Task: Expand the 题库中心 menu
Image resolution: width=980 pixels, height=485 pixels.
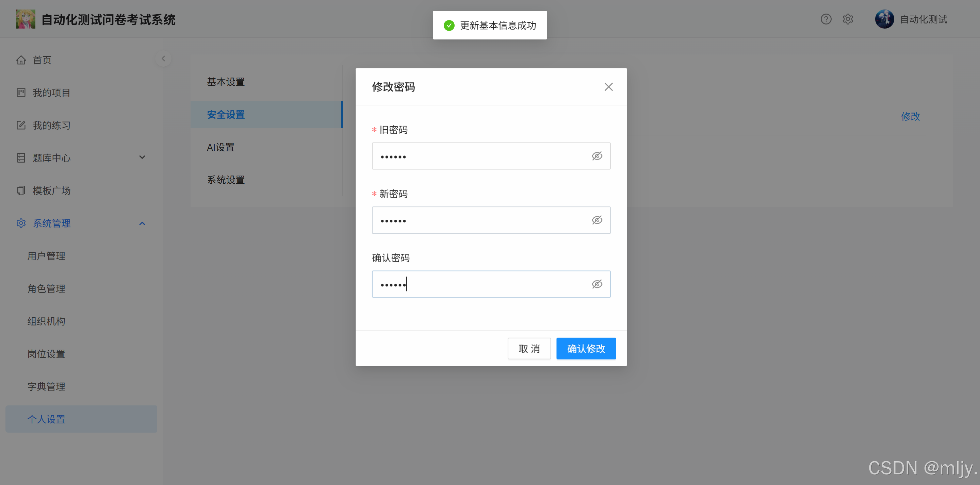Action: click(142, 157)
